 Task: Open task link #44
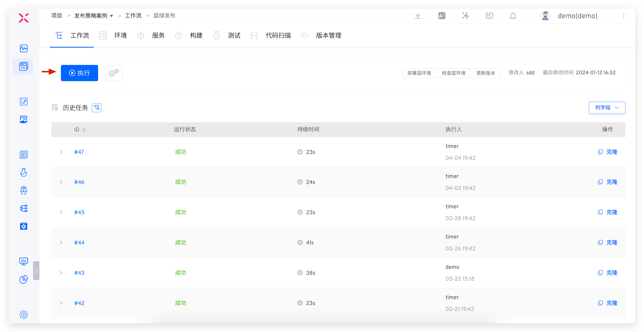79,243
